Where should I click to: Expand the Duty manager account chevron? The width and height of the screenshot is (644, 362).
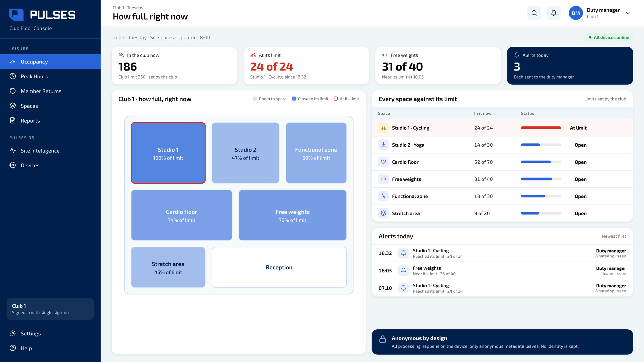[x=628, y=13]
